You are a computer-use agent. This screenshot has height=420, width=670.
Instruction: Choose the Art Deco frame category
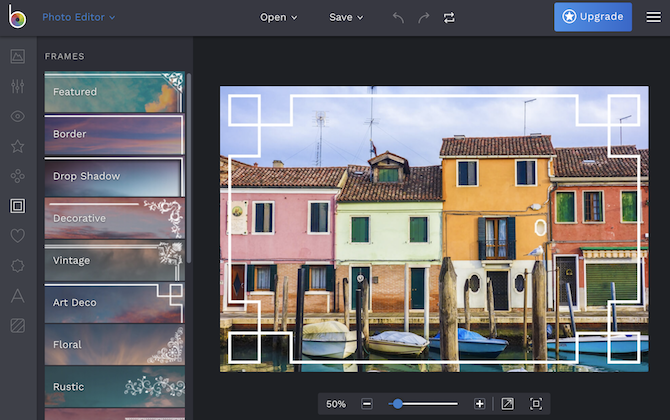pos(114,302)
